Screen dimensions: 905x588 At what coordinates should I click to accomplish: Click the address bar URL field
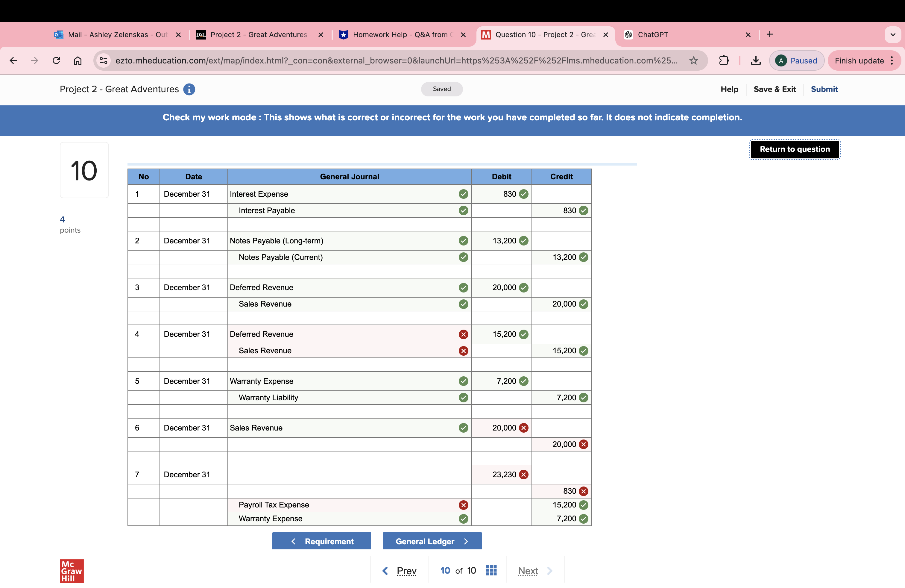pyautogui.click(x=395, y=60)
